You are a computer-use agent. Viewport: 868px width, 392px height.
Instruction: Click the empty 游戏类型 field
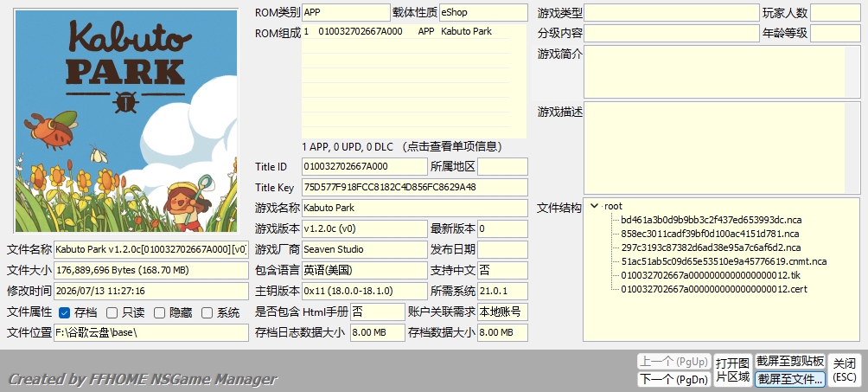tap(672, 13)
